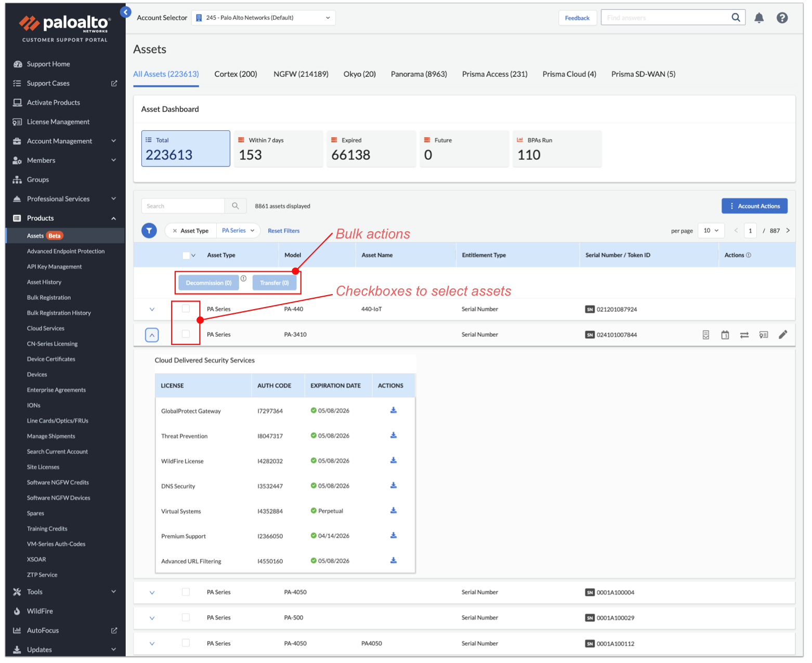Select the PA-440 asset checkbox
This screenshot has width=812, height=663.
(x=186, y=309)
